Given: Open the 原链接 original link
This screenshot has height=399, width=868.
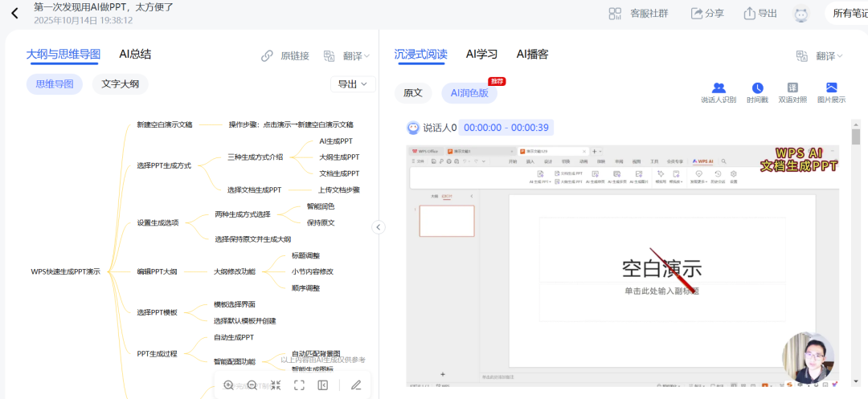Looking at the screenshot, I should point(285,56).
